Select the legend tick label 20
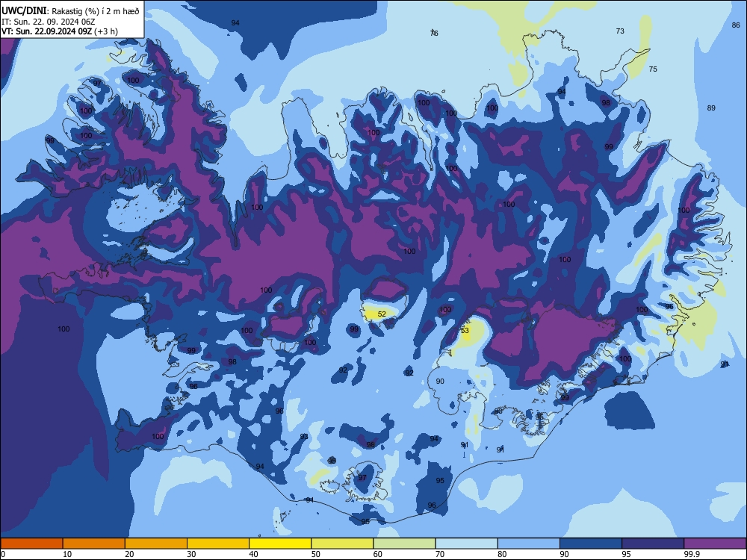Screen dimensions: 747x560 coord(129,554)
